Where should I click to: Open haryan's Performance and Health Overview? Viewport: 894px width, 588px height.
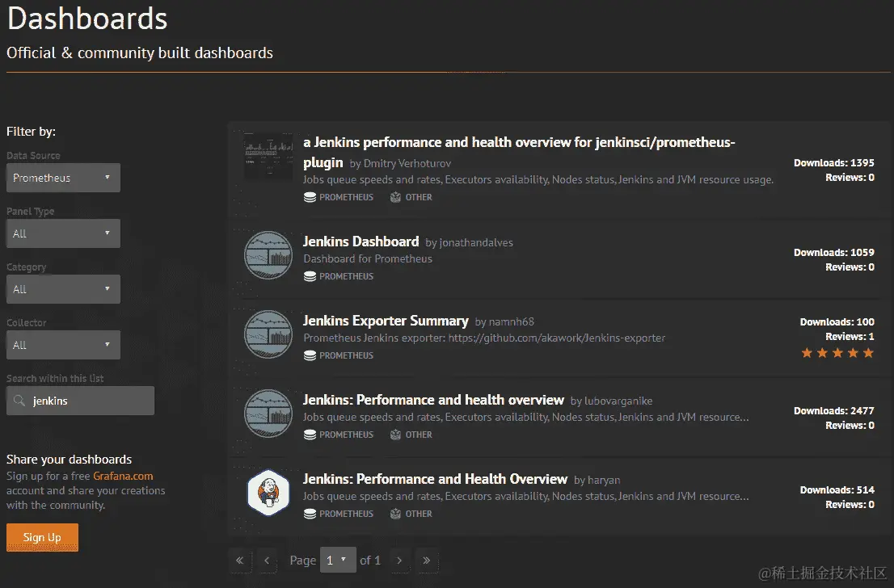coord(435,479)
